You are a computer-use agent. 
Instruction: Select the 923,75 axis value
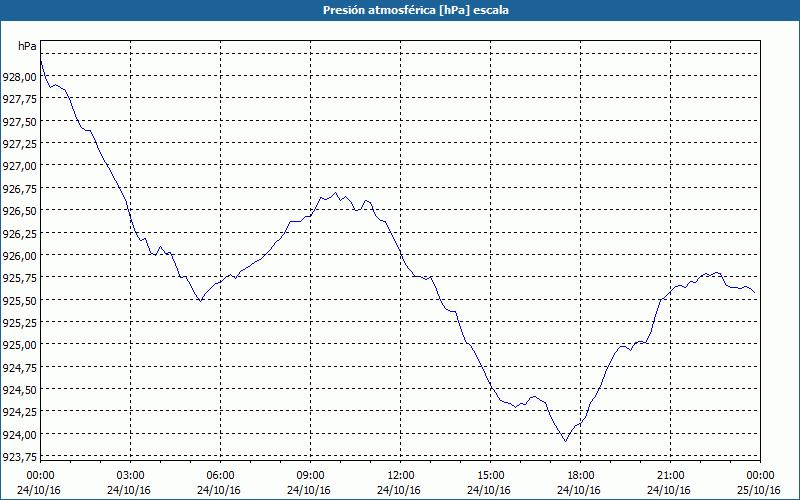click(20, 457)
